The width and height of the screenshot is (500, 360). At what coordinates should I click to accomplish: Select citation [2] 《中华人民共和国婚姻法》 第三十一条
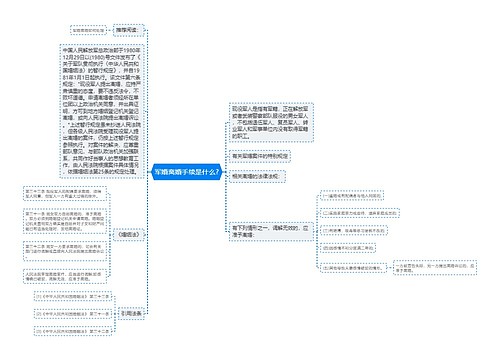coord(73,314)
